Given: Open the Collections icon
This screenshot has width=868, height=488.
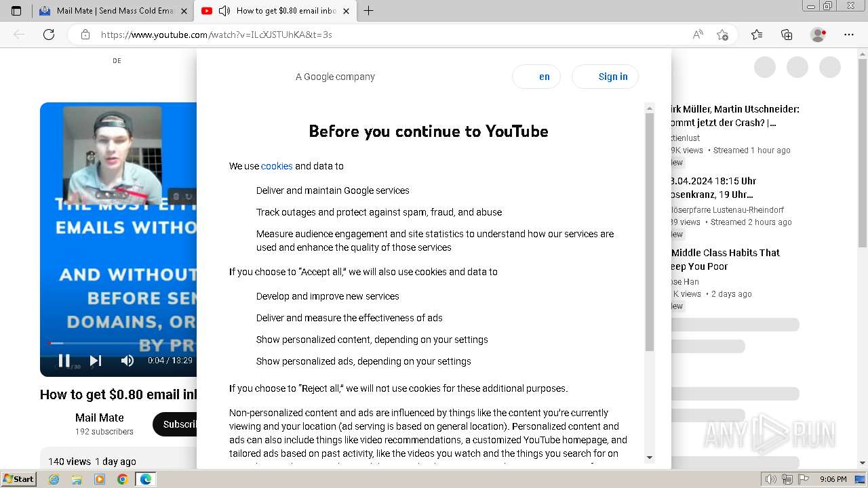Looking at the screenshot, I should coord(787,35).
